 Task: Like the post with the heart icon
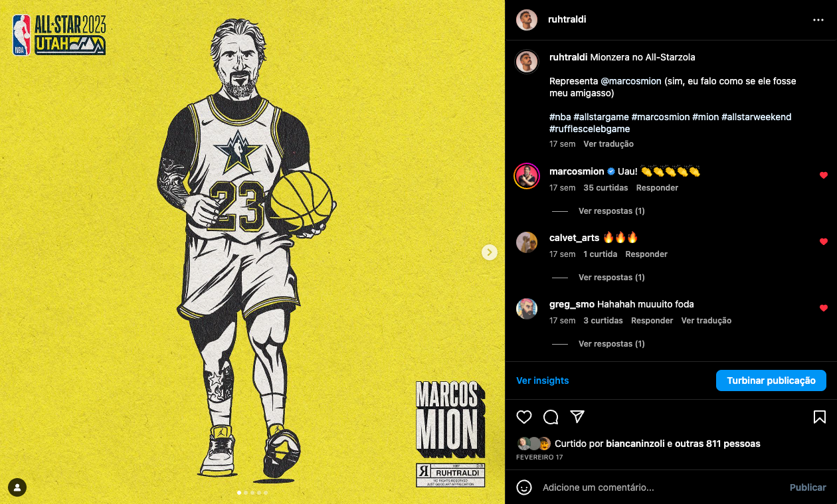click(x=524, y=417)
